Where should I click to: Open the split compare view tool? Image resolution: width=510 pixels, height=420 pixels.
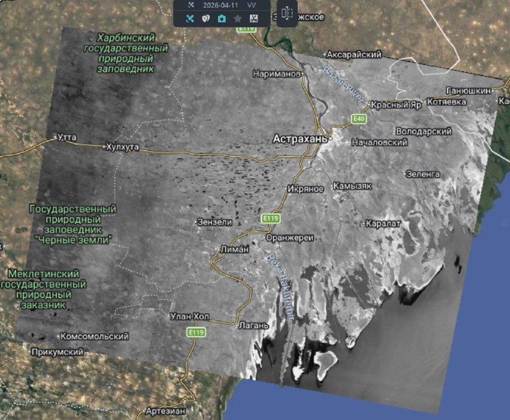click(x=286, y=13)
